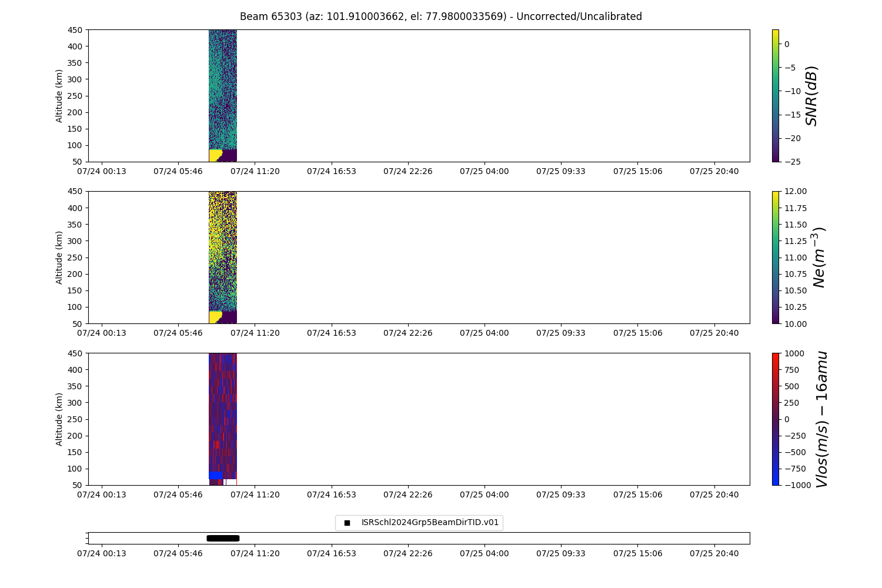Image resolution: width=882 pixels, height=588 pixels.
Task: Click the Vlos red-blue colorbar
Action: (x=775, y=419)
